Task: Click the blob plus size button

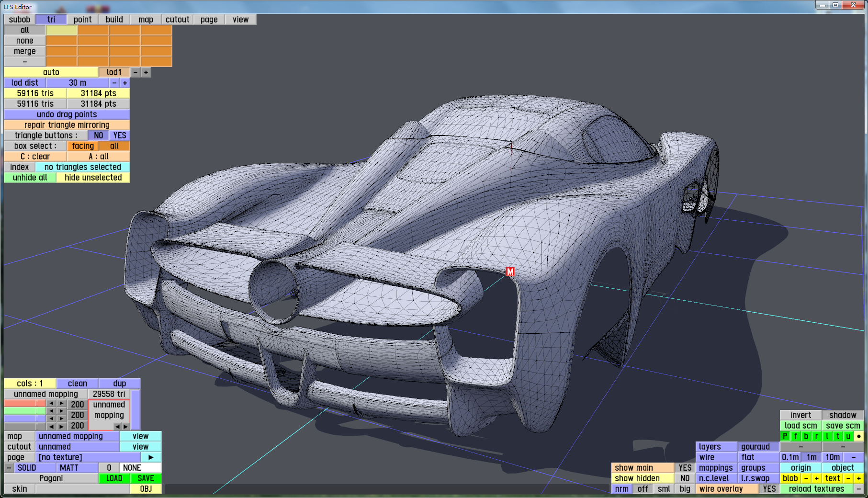Action: click(817, 478)
